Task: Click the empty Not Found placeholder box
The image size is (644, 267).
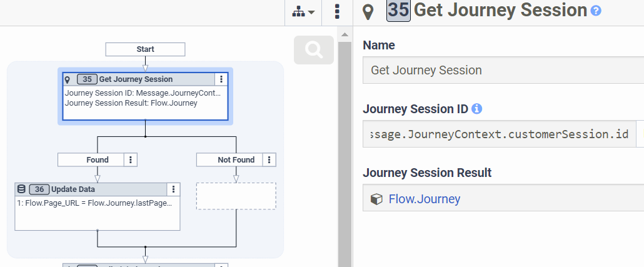Action: point(236,196)
